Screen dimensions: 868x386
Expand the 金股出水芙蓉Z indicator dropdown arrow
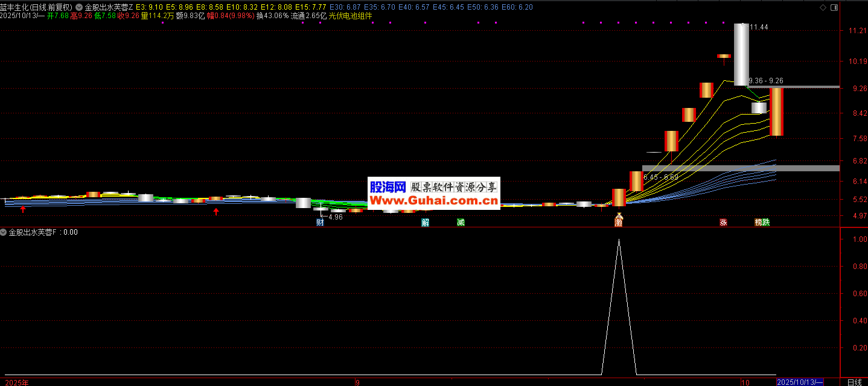pos(79,7)
